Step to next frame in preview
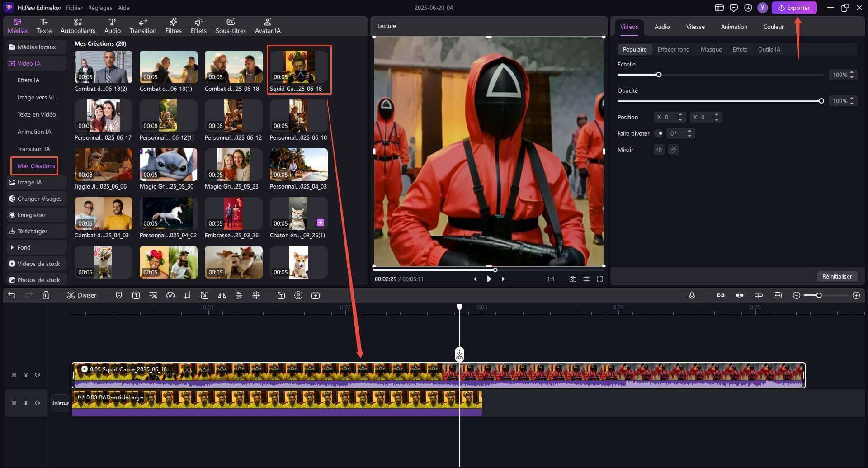868x468 pixels. [x=502, y=279]
